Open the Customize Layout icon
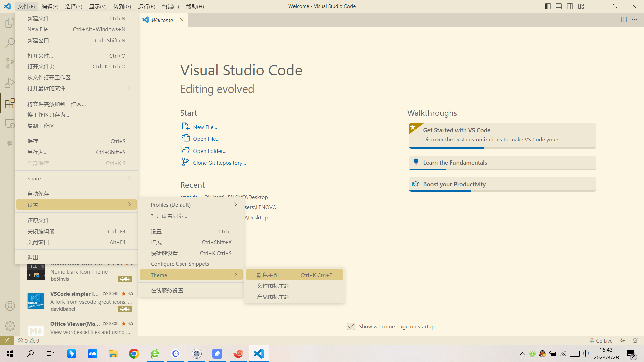Image resolution: width=644 pixels, height=362 pixels. 581,6
